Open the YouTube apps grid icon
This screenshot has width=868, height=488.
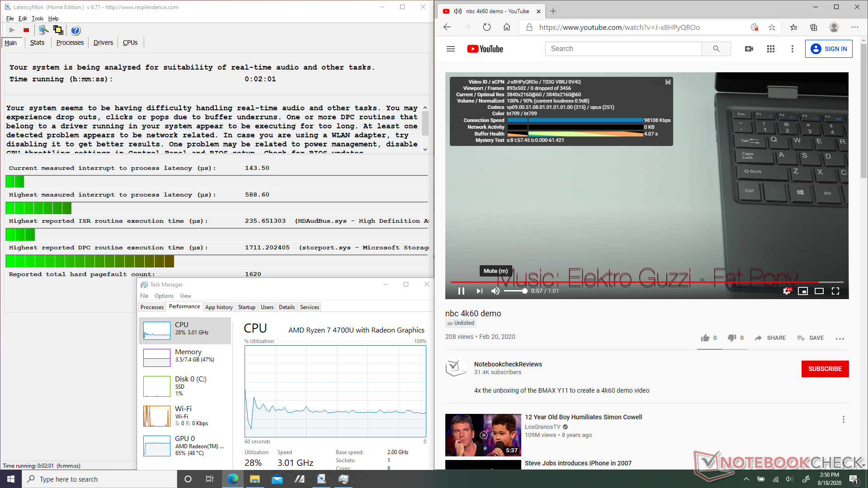pos(771,49)
